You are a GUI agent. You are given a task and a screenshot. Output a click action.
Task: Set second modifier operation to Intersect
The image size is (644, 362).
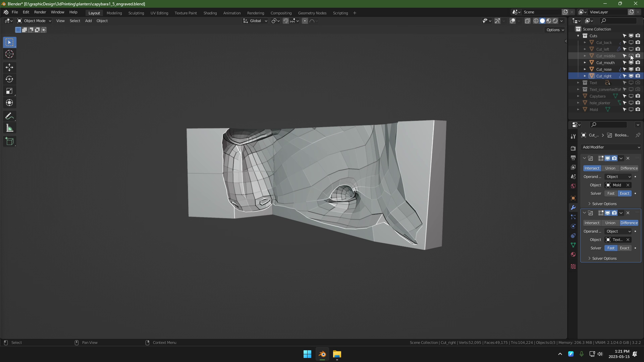(592, 223)
